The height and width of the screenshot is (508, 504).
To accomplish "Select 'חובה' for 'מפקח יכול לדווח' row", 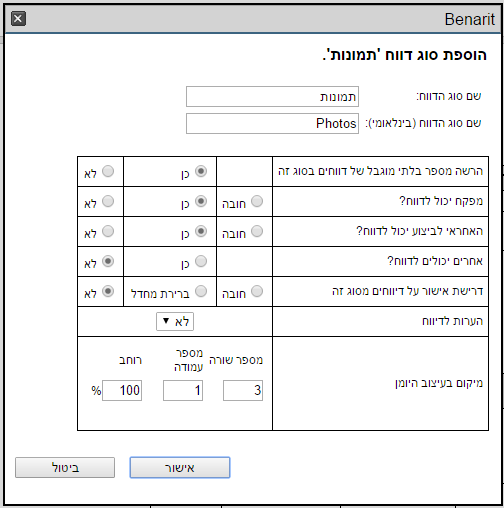I will (x=257, y=201).
